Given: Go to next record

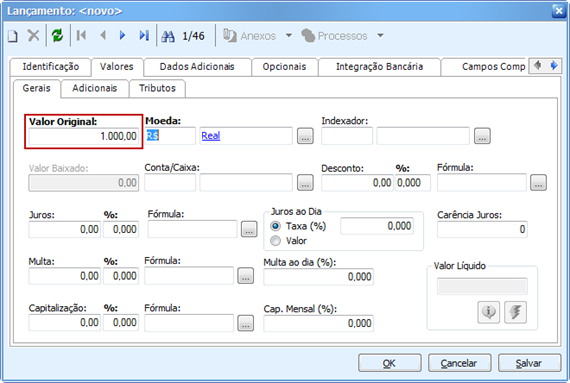Looking at the screenshot, I should [x=123, y=36].
